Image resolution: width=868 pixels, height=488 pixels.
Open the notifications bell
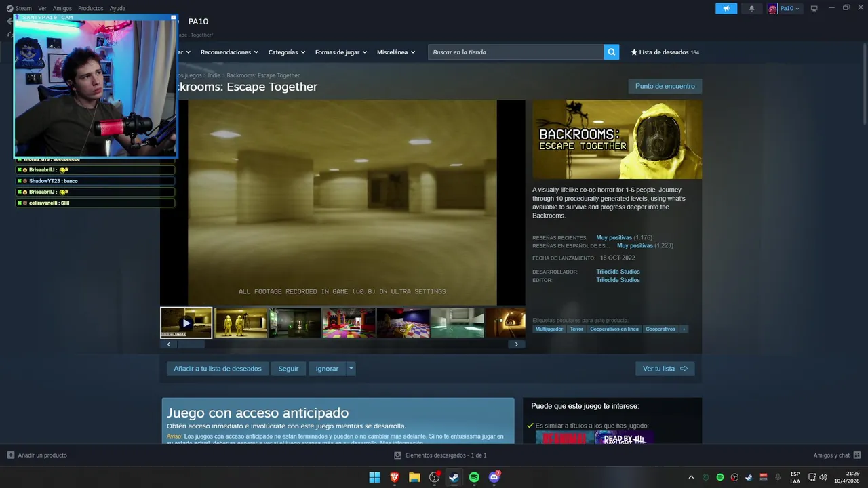click(x=751, y=8)
